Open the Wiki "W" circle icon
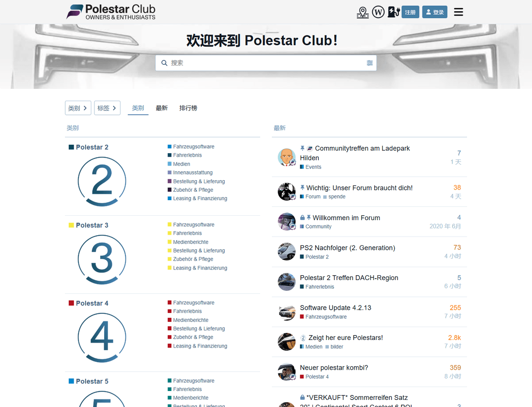The width and height of the screenshot is (532, 407). 378,12
